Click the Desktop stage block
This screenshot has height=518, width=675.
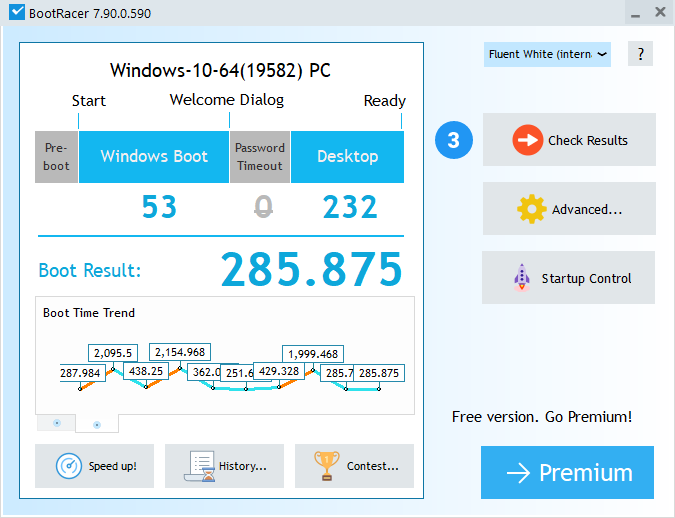tap(347, 156)
